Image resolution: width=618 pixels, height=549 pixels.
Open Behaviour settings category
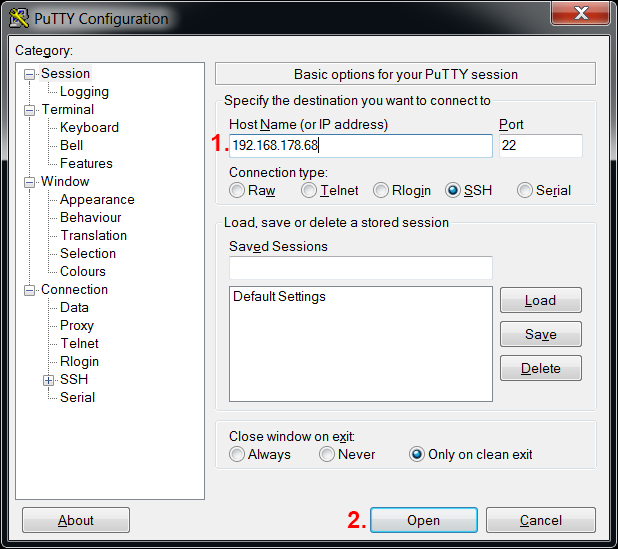click(91, 217)
